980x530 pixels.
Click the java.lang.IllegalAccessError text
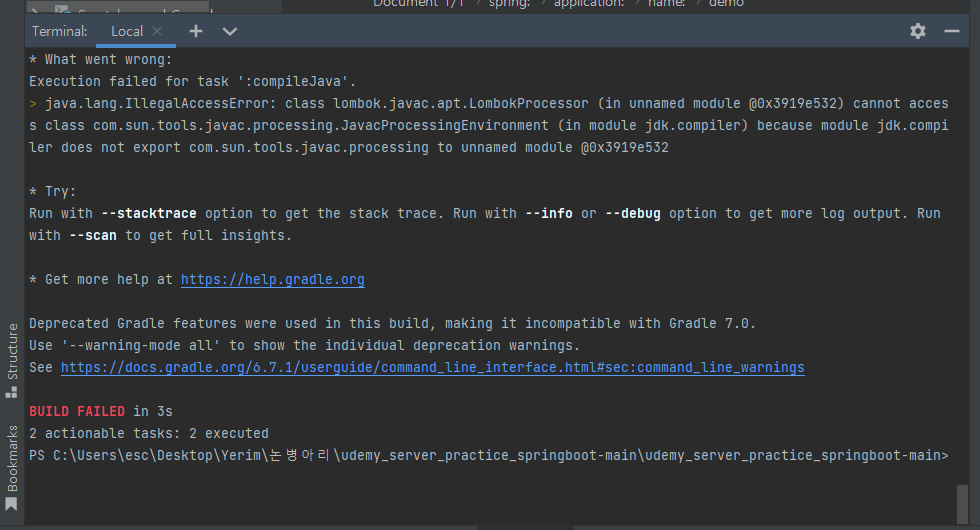pyautogui.click(x=160, y=104)
